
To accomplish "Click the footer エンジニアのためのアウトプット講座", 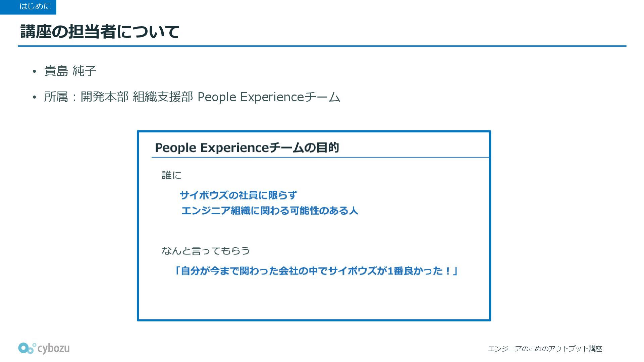I will click(x=545, y=349).
